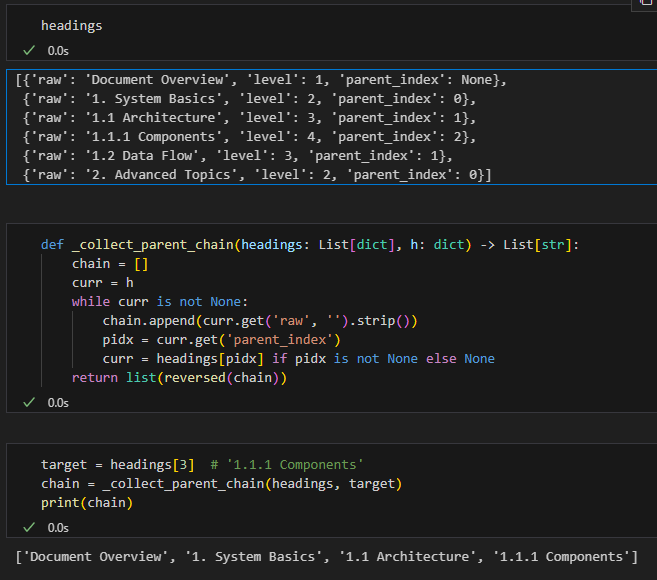Click the output row '2. Advanced Topics'
This screenshot has height=580, width=657.
coord(257,175)
